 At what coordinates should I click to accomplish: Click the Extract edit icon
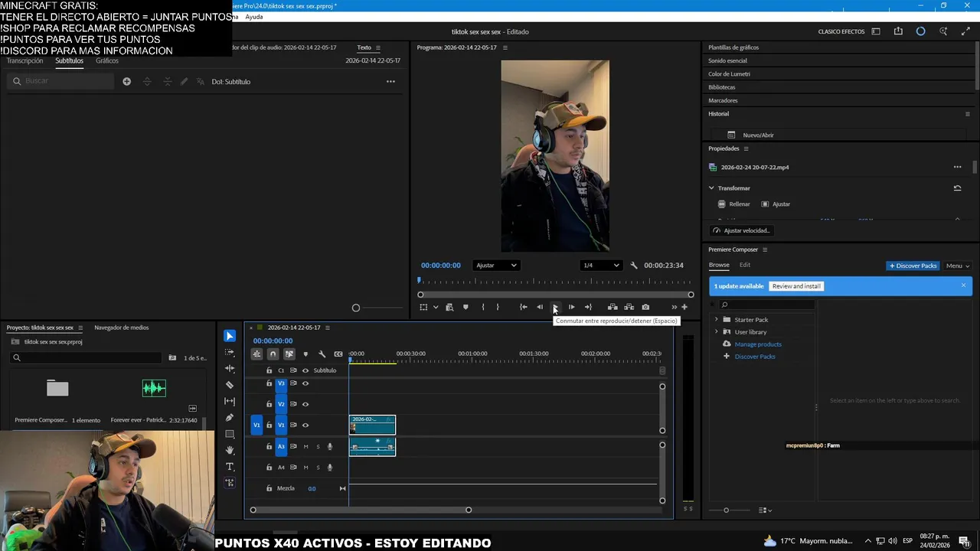[x=629, y=307]
